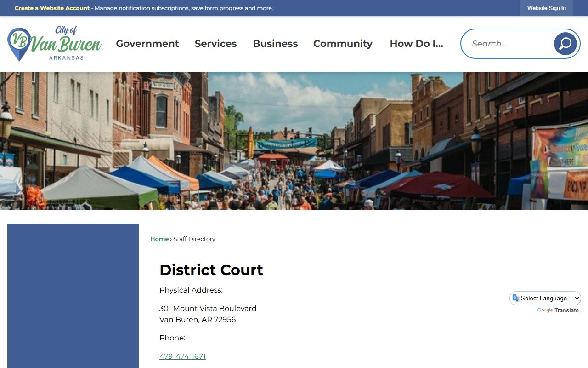
Task: Go to Home breadcrumb link
Action: click(x=159, y=239)
